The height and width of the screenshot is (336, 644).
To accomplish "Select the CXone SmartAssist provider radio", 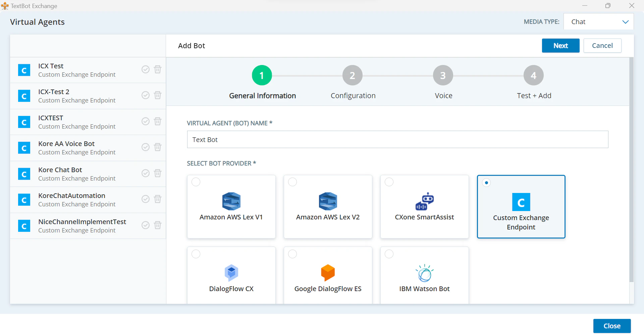I will coord(389,182).
